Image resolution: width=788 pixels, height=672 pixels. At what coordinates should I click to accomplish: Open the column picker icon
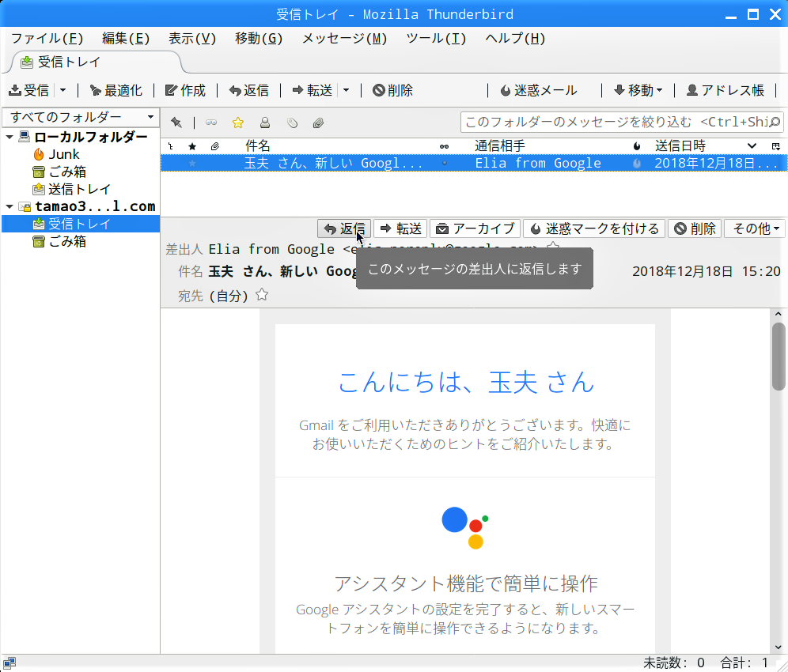776,146
